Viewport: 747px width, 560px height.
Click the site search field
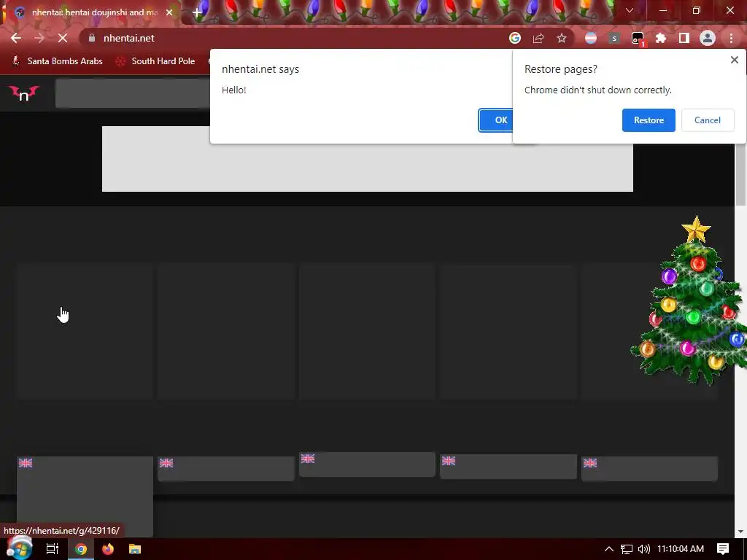pyautogui.click(x=133, y=93)
